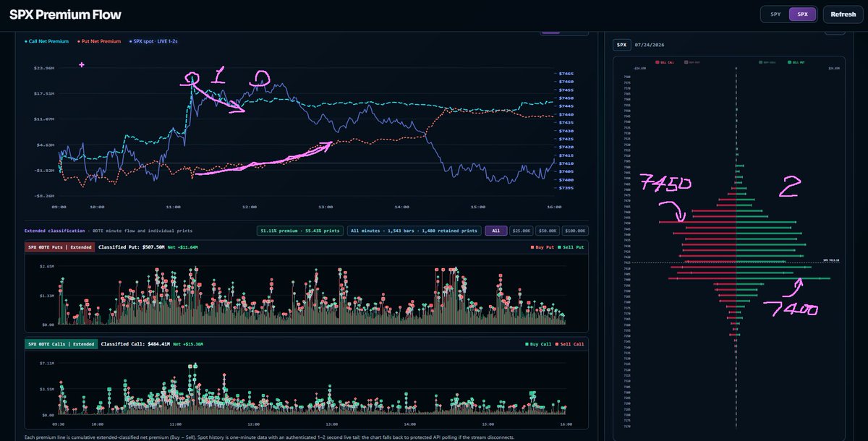Toggle BUY CALL legend in strike profile
The image size is (868, 441).
[768, 62]
